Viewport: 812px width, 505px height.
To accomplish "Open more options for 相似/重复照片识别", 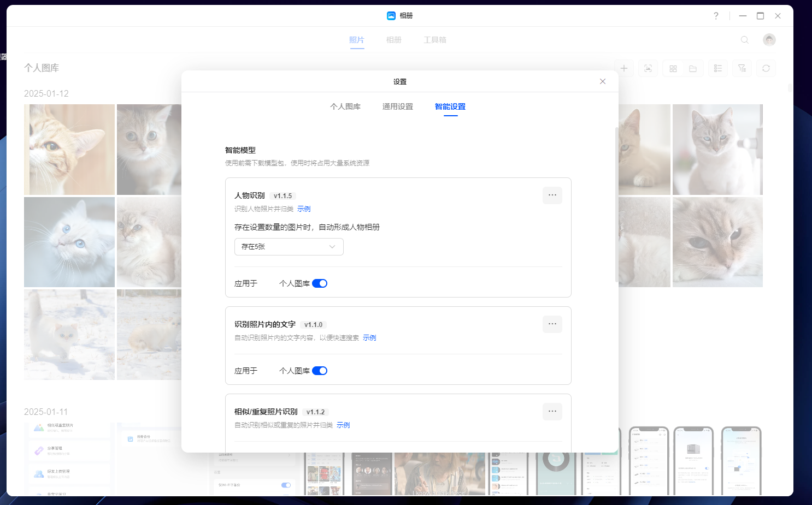I will [x=552, y=412].
